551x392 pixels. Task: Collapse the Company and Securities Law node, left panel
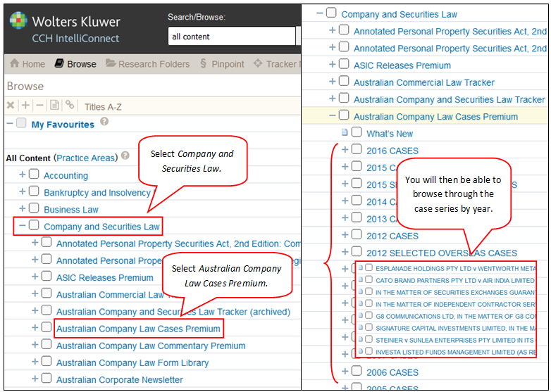click(x=22, y=225)
